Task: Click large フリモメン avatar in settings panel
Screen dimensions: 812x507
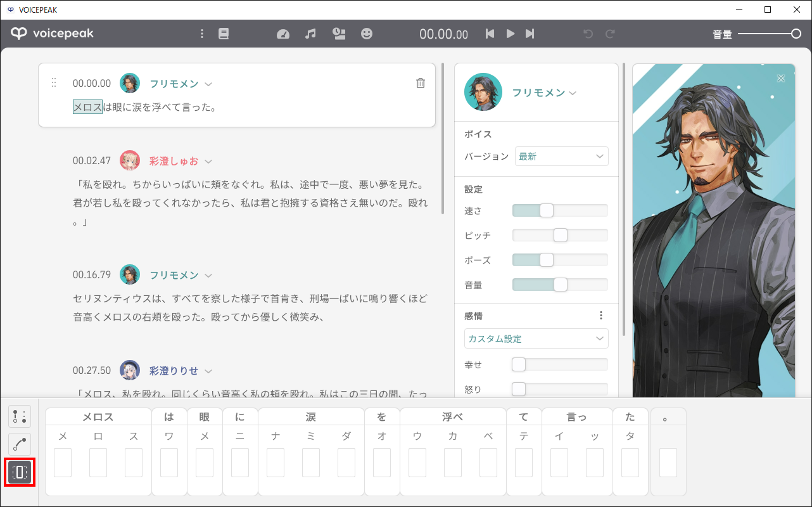Action: tap(483, 92)
